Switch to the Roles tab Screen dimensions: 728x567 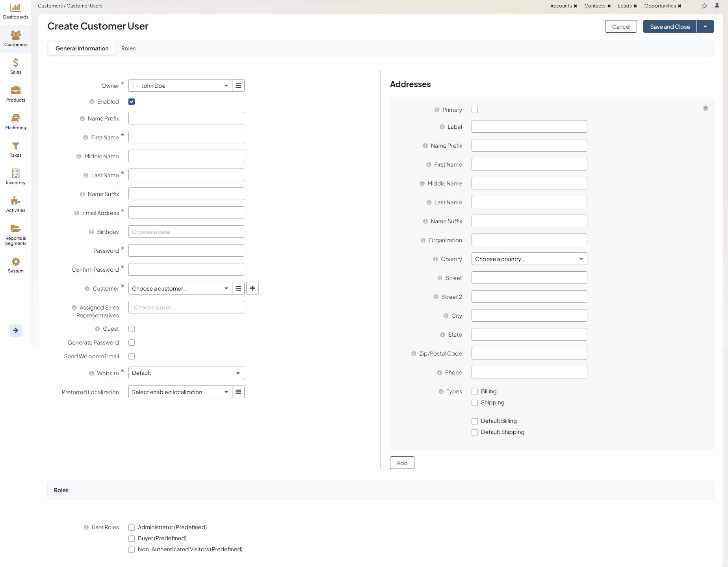coord(128,48)
